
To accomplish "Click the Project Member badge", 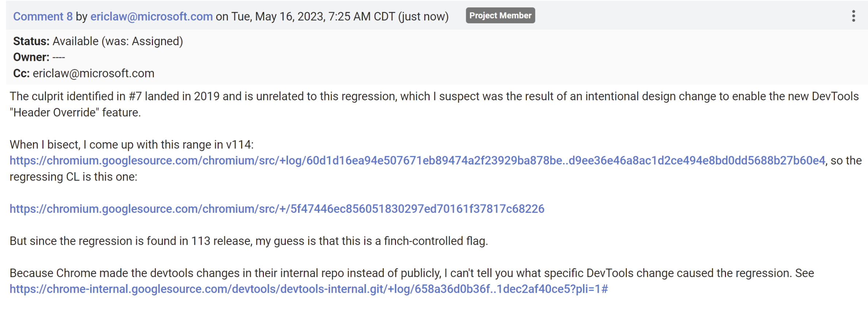I will tap(500, 16).
